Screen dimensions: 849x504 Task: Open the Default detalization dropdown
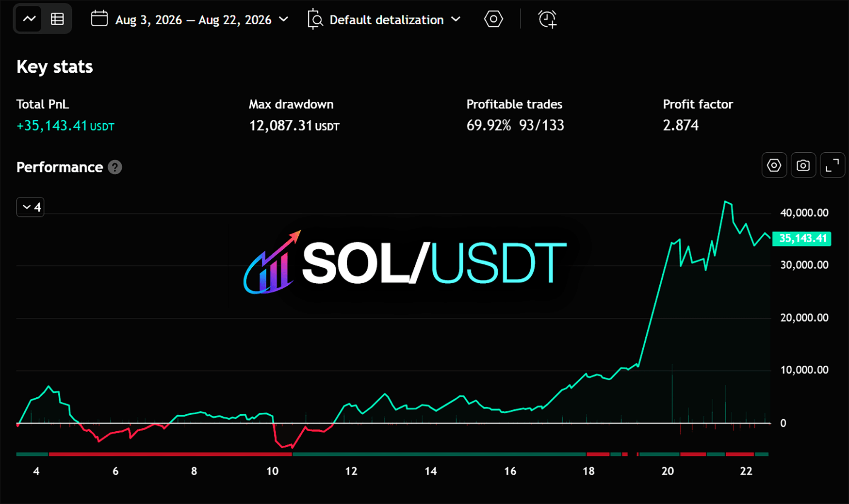pyautogui.click(x=394, y=19)
